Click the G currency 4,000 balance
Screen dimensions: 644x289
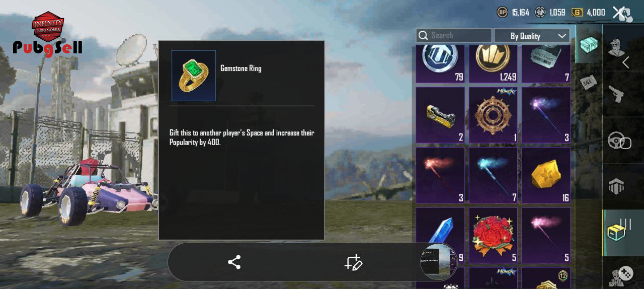pos(588,12)
